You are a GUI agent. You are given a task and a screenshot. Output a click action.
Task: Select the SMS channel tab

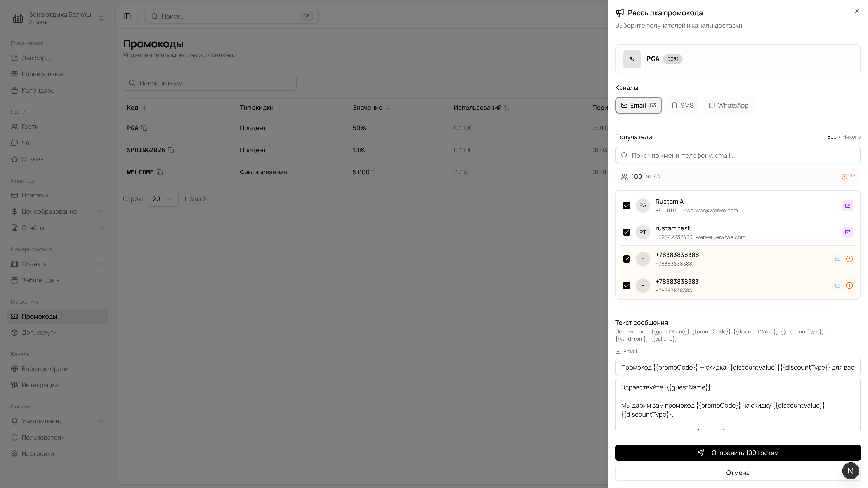(x=682, y=106)
